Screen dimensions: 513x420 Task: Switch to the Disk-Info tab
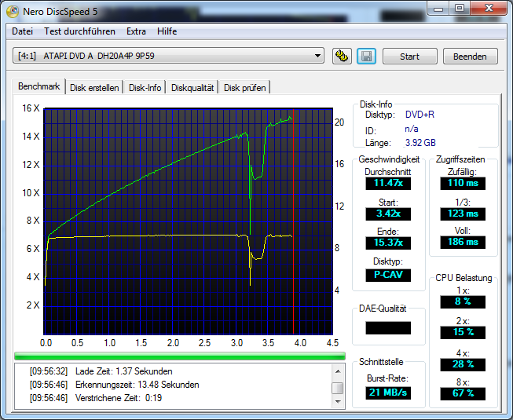[x=145, y=88]
